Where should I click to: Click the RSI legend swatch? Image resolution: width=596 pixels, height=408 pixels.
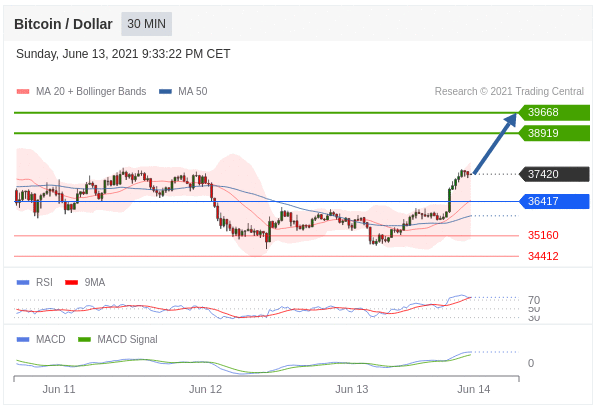(23, 283)
